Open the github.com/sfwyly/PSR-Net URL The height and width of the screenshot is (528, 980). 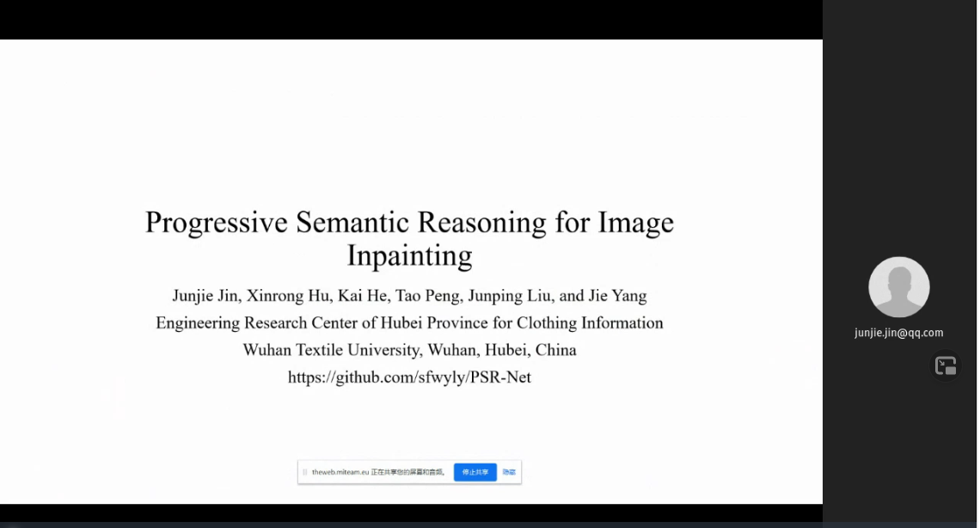(409, 377)
